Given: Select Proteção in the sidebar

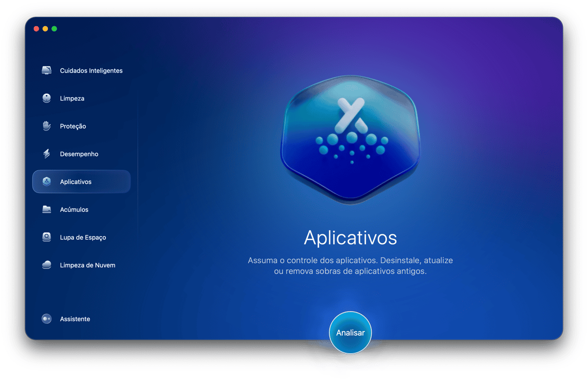Looking at the screenshot, I should pyautogui.click(x=81, y=126).
